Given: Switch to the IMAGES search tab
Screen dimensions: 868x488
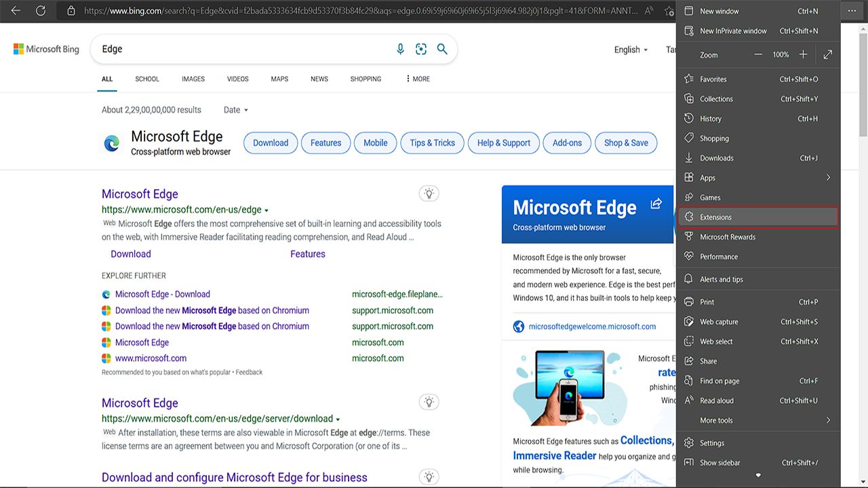Looking at the screenshot, I should click(x=193, y=79).
